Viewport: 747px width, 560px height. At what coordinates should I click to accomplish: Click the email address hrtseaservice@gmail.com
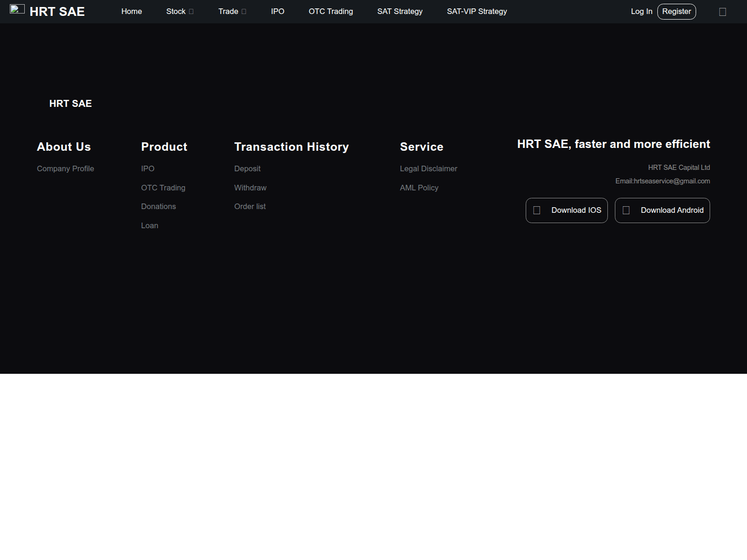pos(672,181)
